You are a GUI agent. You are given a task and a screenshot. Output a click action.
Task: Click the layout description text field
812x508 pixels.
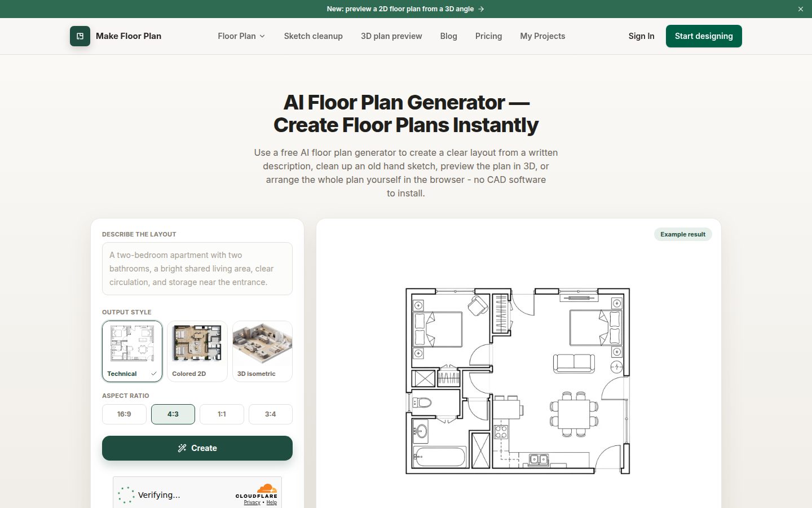(x=197, y=269)
